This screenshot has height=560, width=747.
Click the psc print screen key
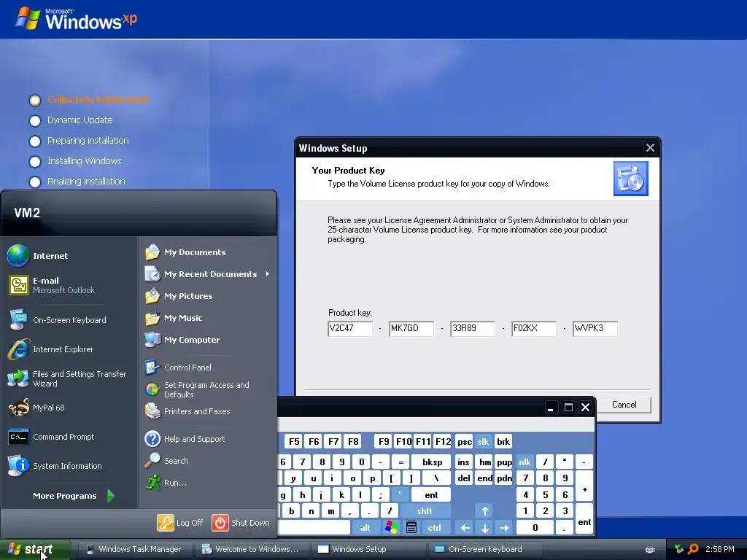[x=464, y=441]
